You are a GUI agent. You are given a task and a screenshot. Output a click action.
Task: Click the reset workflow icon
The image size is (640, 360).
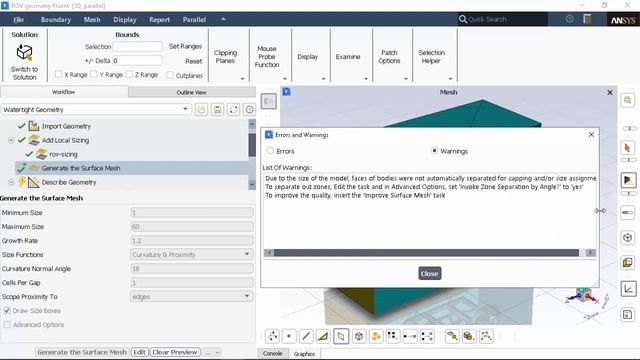pyautogui.click(x=233, y=109)
